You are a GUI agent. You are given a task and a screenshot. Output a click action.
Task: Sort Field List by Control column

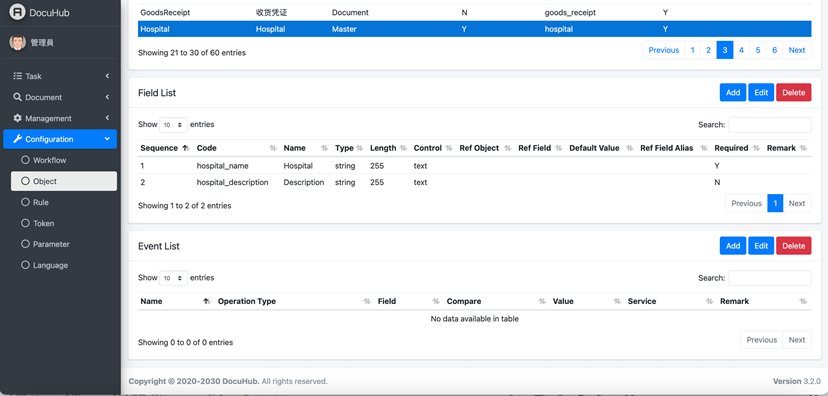434,148
